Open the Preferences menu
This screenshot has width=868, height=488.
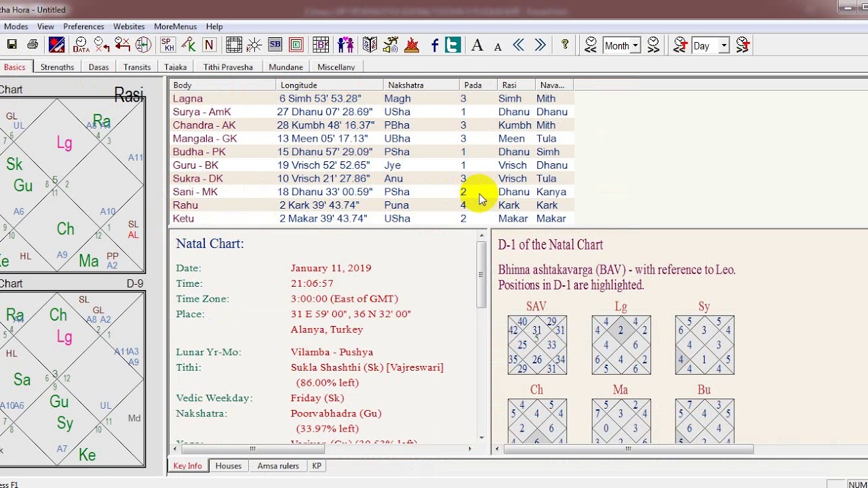[x=83, y=26]
